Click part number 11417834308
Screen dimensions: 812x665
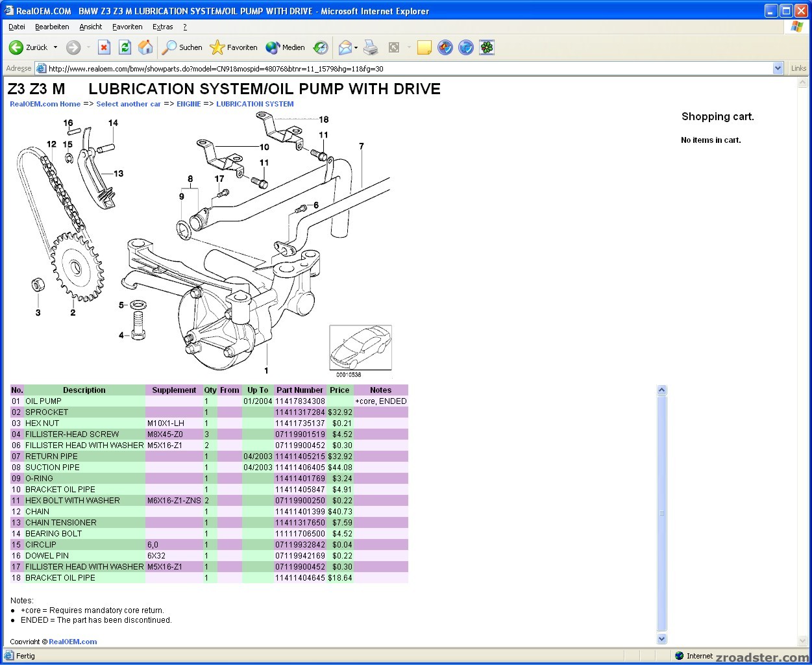click(300, 401)
